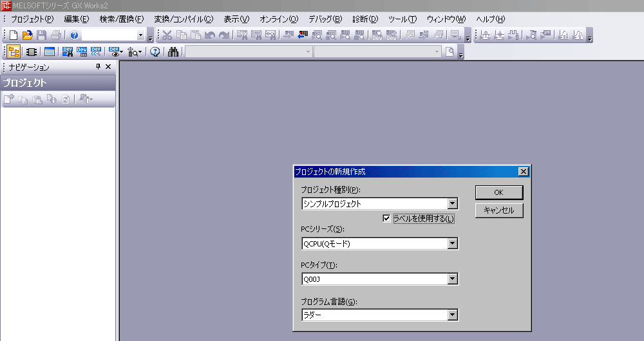Click the キャンセル button
The height and width of the screenshot is (341, 644).
point(499,210)
